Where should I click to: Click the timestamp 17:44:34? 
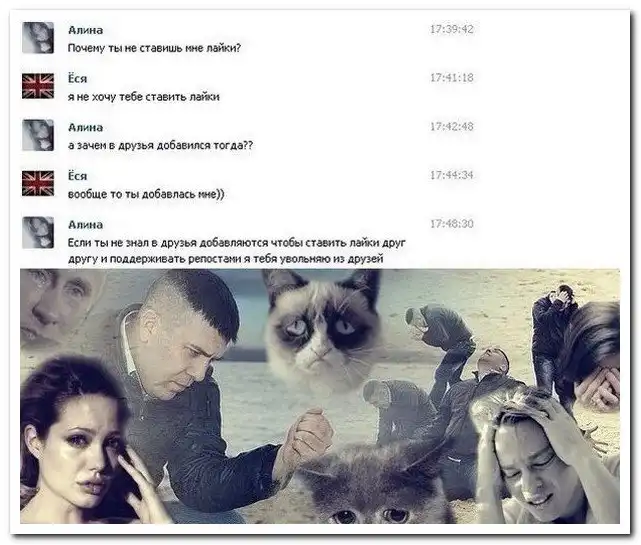pos(452,175)
